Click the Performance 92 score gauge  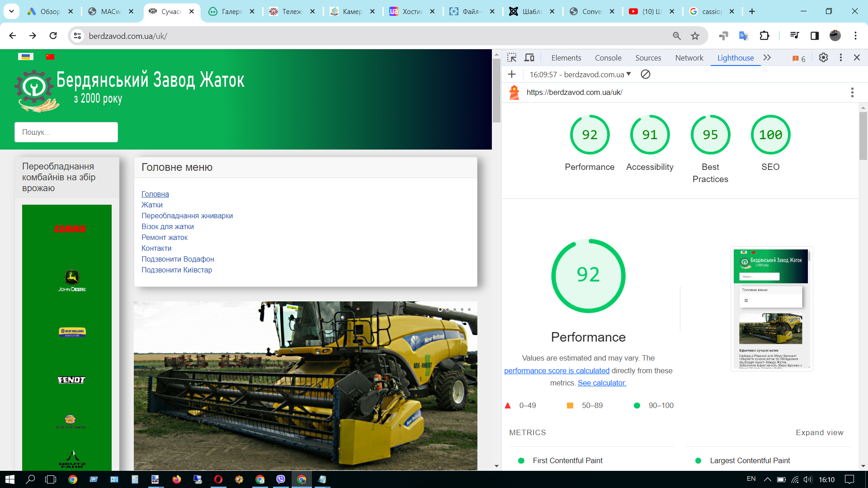(590, 135)
